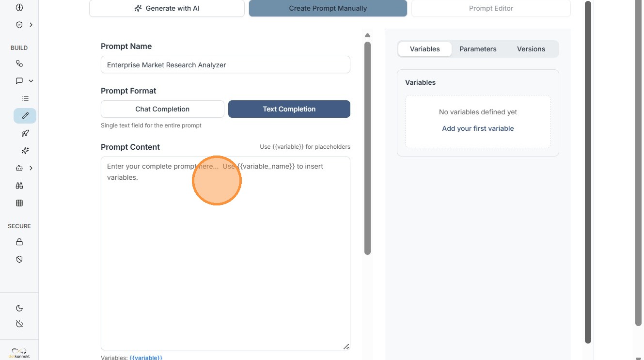Switch to the Parameters tab
Viewport: 644px width, 360px height.
click(x=478, y=49)
